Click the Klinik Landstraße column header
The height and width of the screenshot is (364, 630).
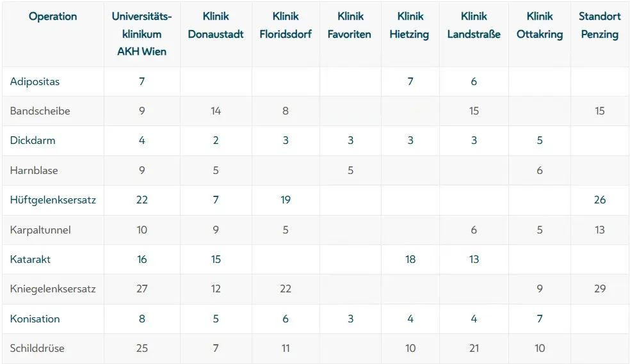pos(474,26)
